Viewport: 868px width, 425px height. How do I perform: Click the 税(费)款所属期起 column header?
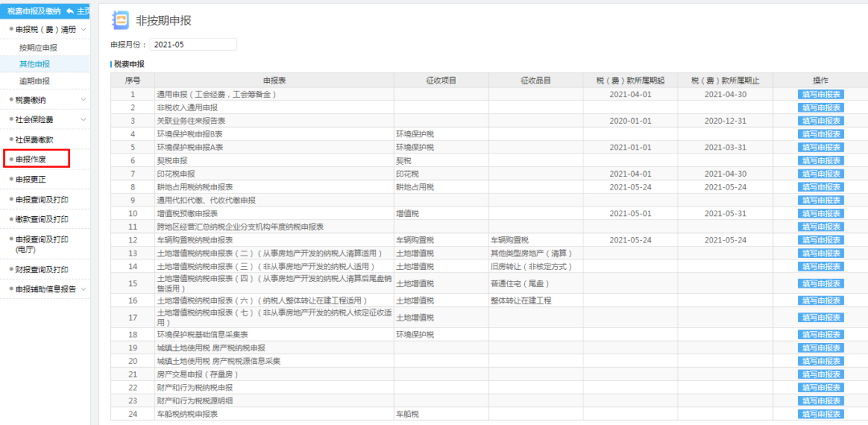coord(631,80)
